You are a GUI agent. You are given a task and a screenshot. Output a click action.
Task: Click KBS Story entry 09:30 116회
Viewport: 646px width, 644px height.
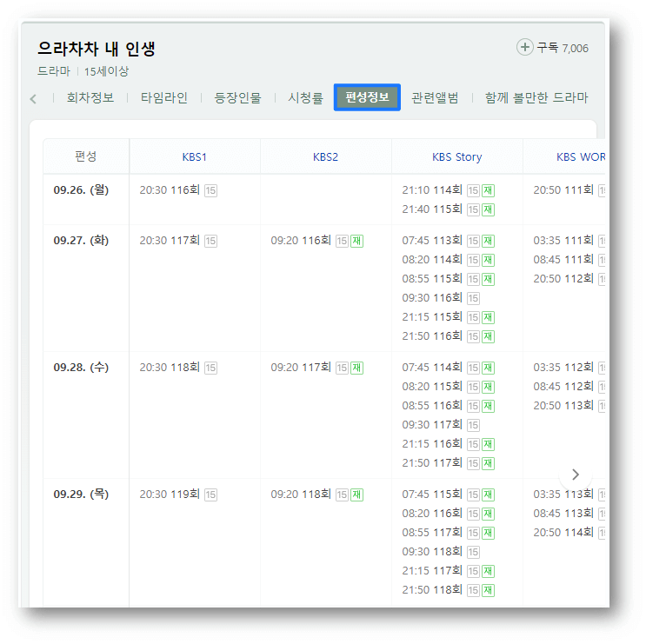(x=432, y=298)
